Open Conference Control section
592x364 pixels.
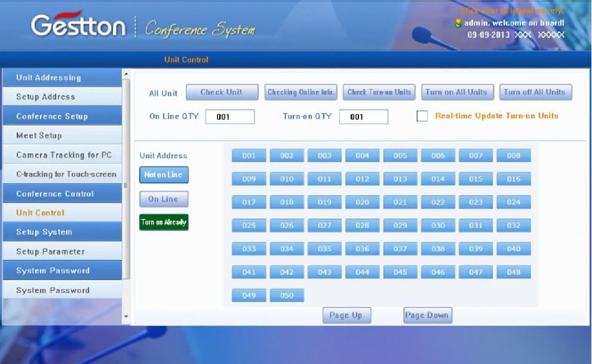coord(62,193)
